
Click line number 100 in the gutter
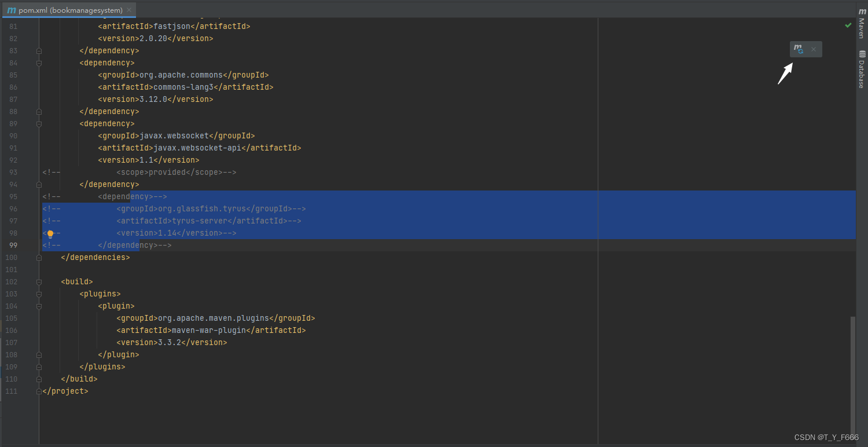11,257
